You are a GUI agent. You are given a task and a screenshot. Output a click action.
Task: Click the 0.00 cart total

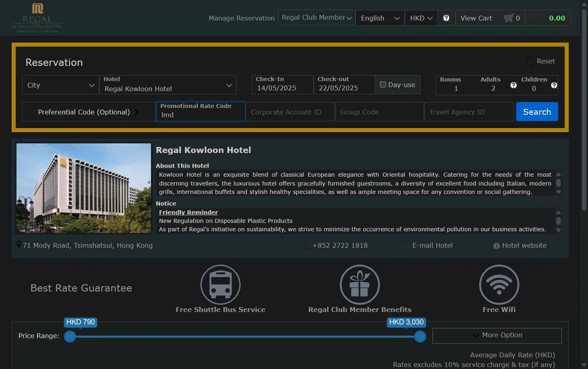click(557, 18)
